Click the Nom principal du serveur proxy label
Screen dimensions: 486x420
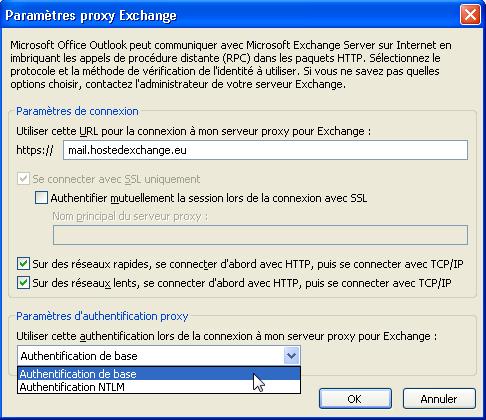(130, 217)
